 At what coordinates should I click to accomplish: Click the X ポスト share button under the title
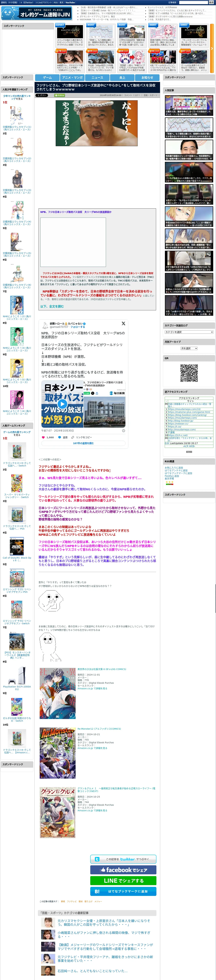tap(42, 96)
